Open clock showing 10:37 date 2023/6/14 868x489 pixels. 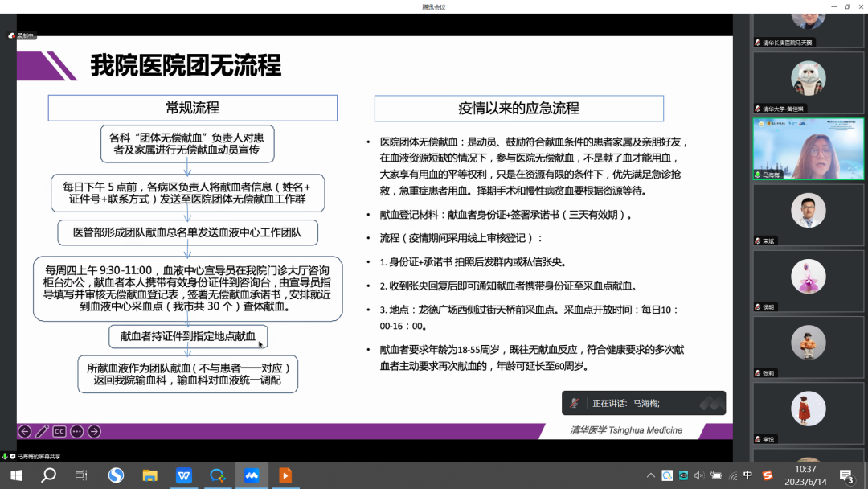805,475
